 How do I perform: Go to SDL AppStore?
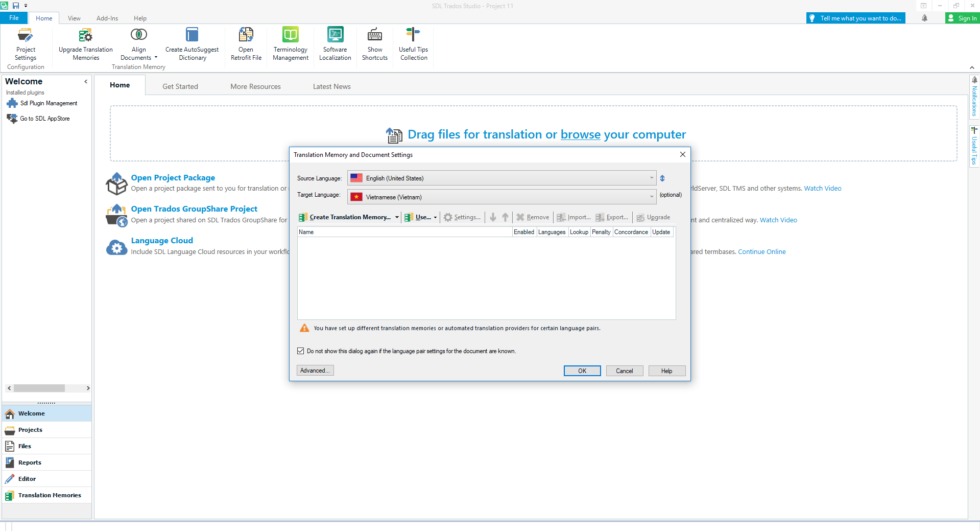tap(45, 119)
